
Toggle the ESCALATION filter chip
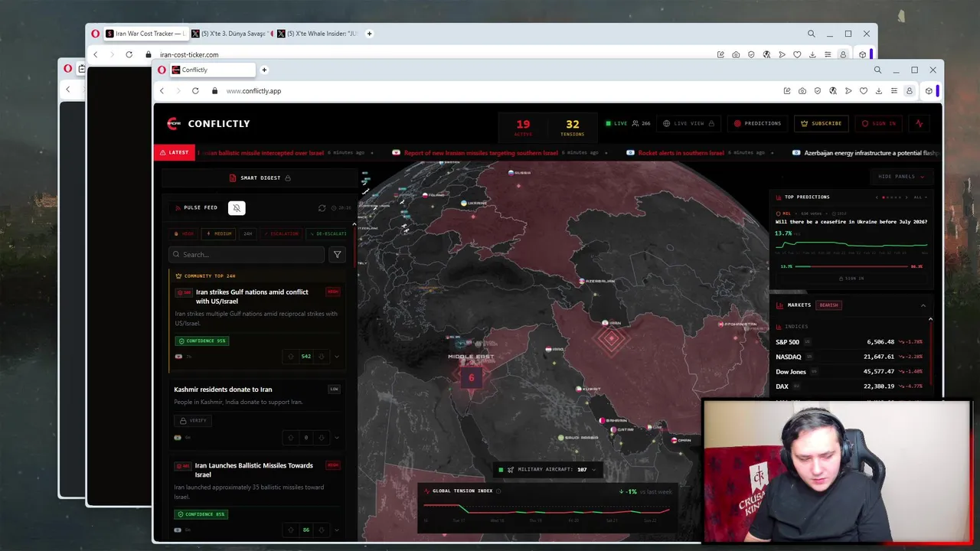click(281, 233)
